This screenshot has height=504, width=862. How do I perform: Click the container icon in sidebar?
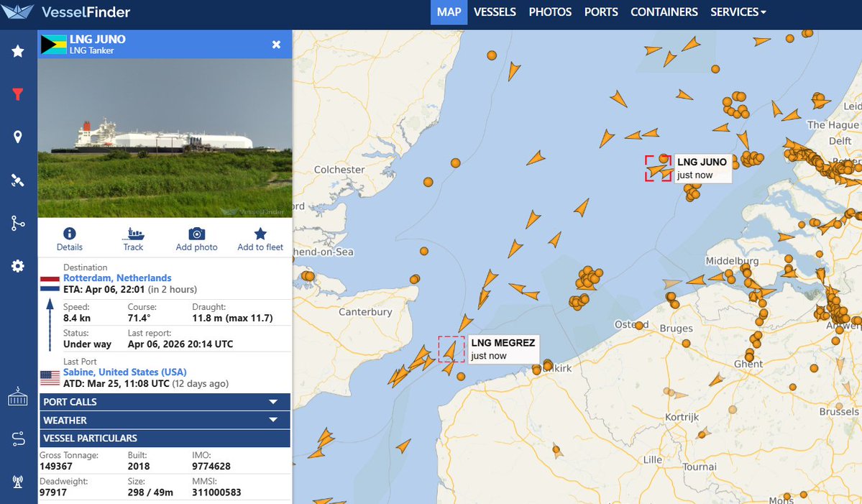[17, 396]
